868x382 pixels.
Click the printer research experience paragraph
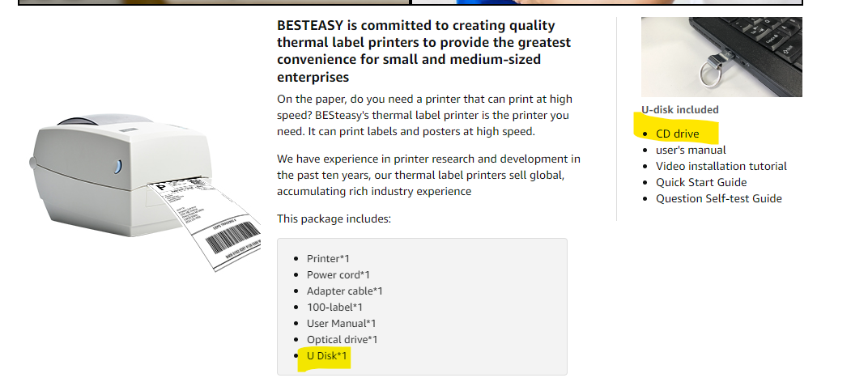(428, 175)
